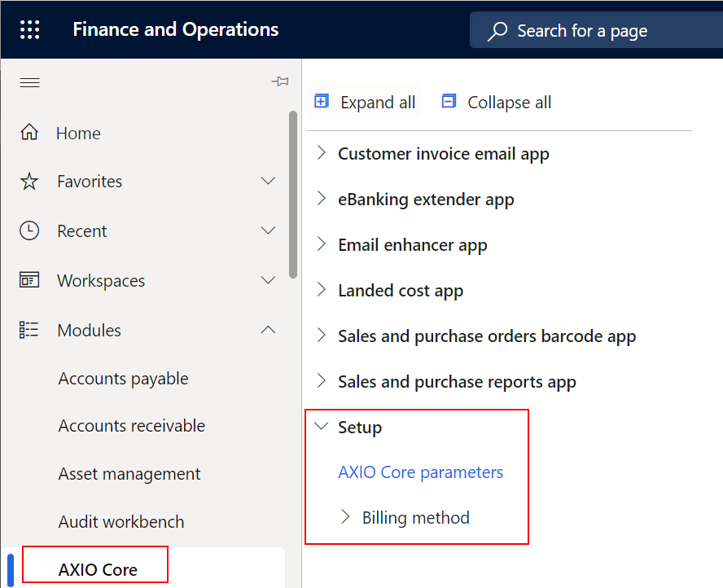Click the blue Collapse all icon

(x=449, y=101)
